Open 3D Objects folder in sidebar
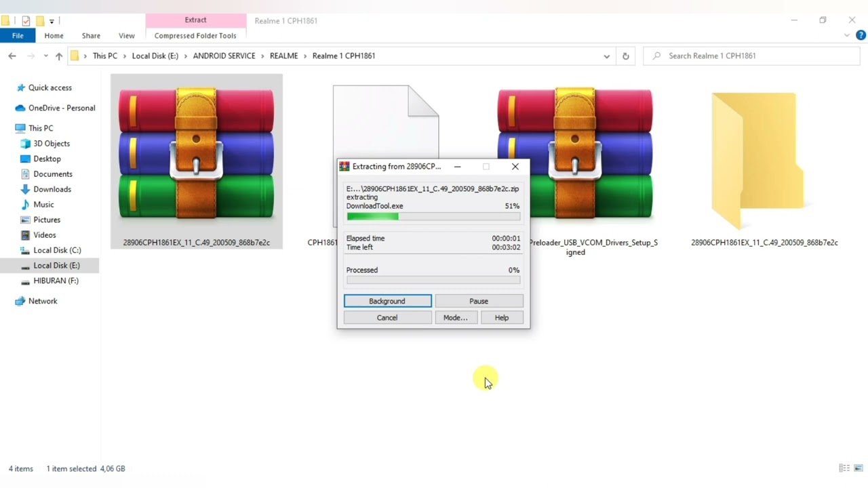Image resolution: width=868 pixels, height=488 pixels. click(x=52, y=144)
